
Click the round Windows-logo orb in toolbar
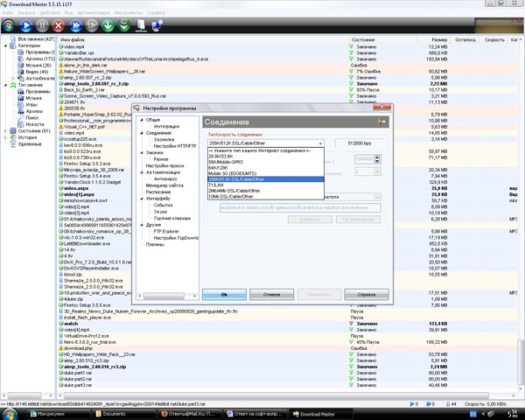9,25
